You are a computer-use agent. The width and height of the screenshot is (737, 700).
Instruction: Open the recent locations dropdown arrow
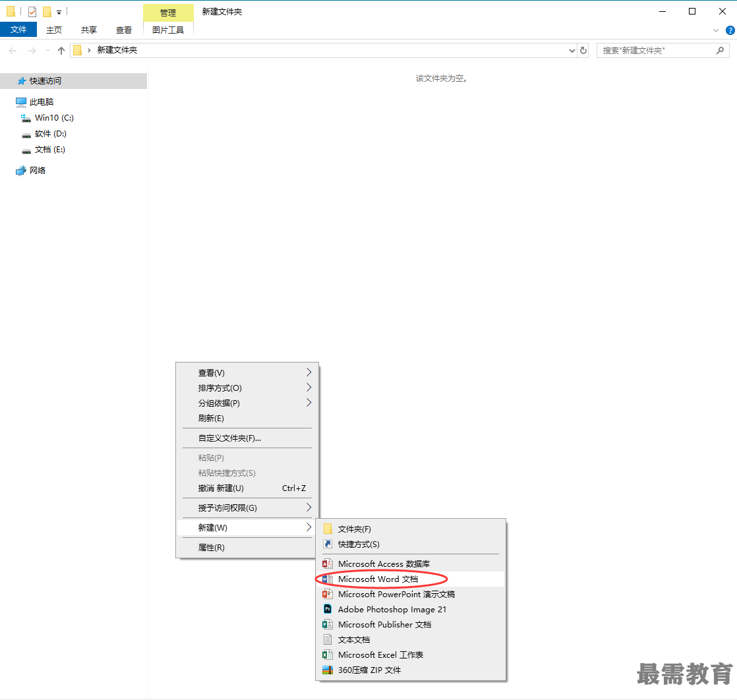click(47, 50)
